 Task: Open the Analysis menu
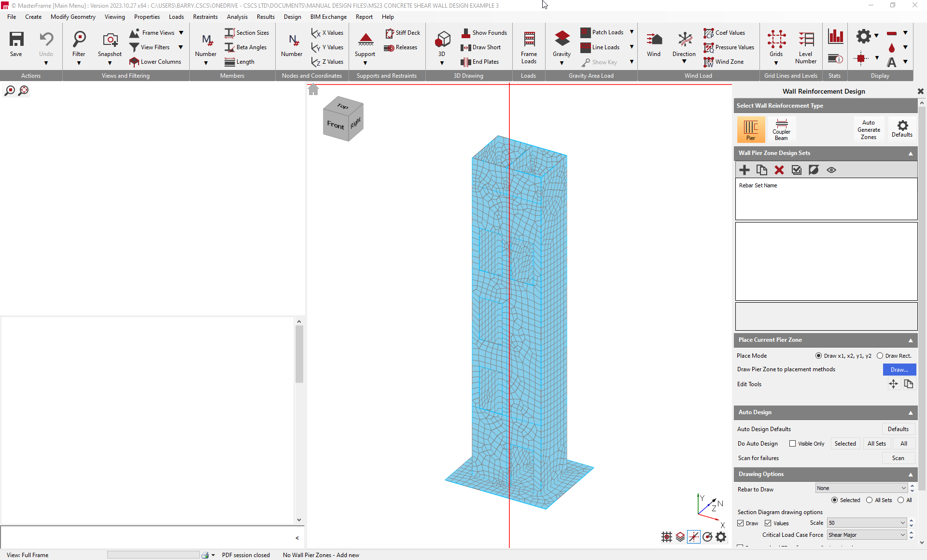point(237,17)
